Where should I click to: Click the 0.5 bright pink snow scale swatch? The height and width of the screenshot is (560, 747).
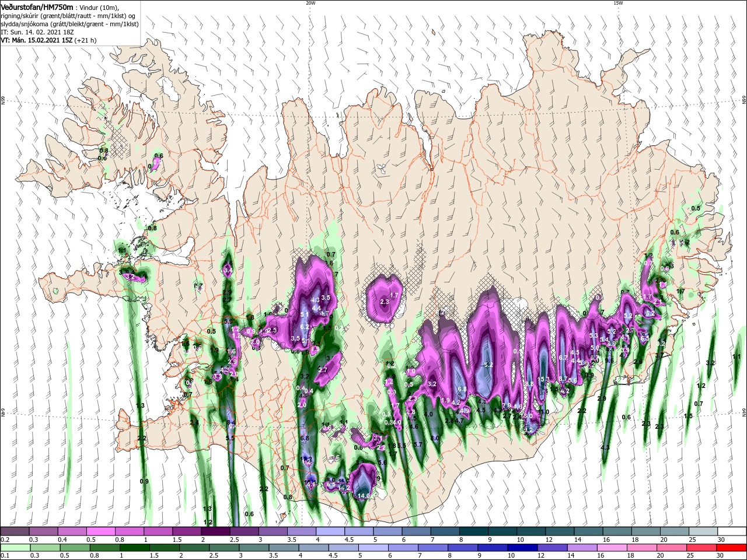point(100,531)
